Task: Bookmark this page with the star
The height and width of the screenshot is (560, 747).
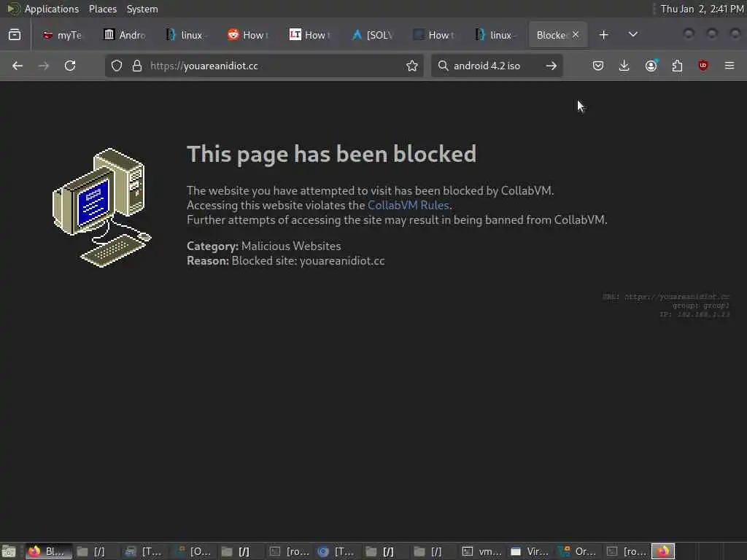Action: [412, 66]
